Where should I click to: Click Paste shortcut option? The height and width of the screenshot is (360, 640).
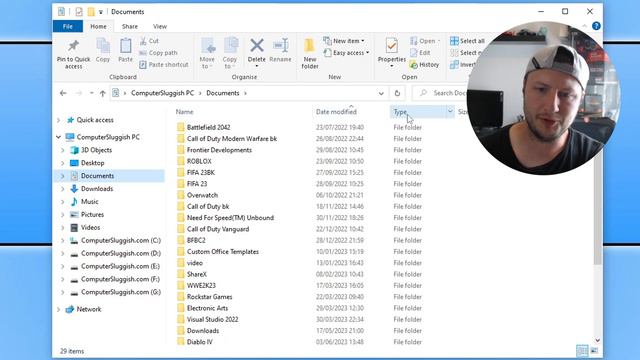[164, 64]
